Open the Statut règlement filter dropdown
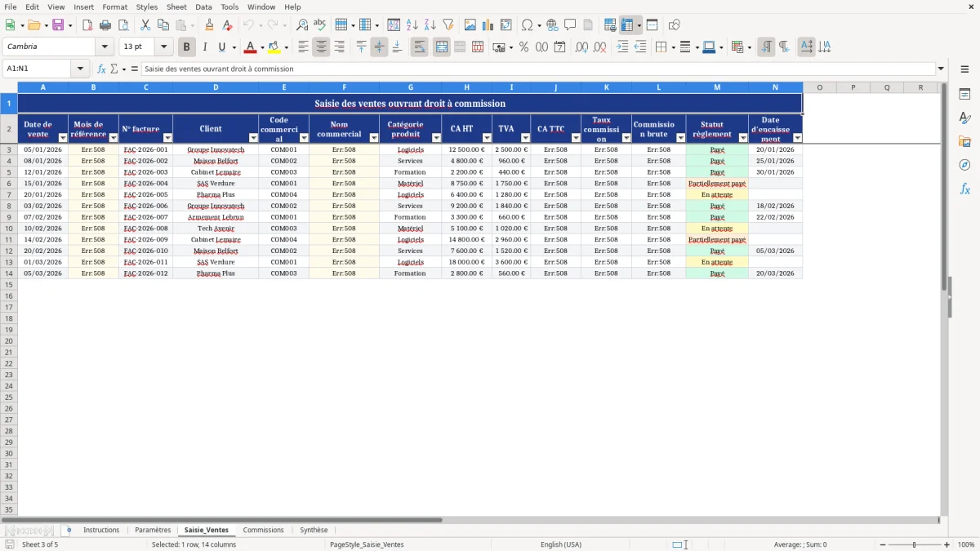Viewport: 980px width, 551px height. pos(743,138)
